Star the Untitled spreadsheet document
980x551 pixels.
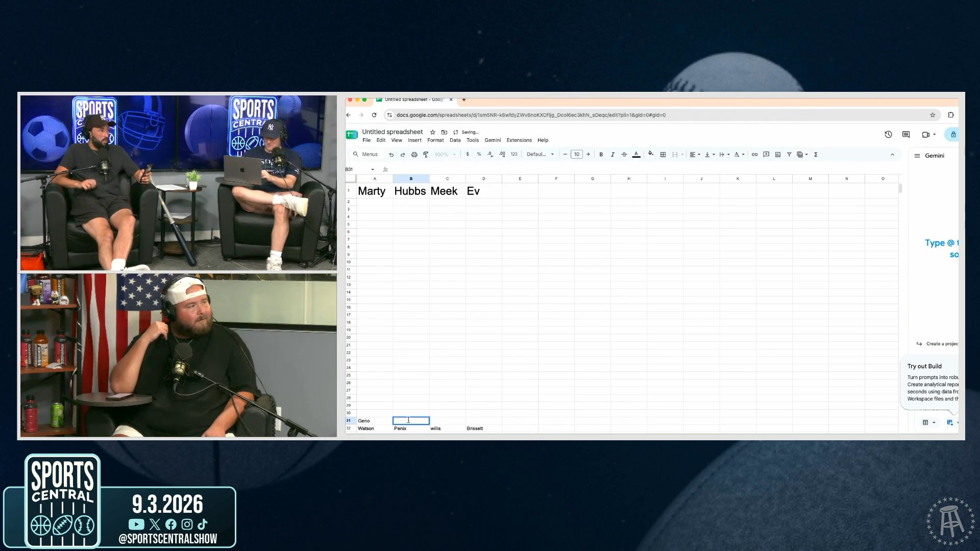point(433,132)
